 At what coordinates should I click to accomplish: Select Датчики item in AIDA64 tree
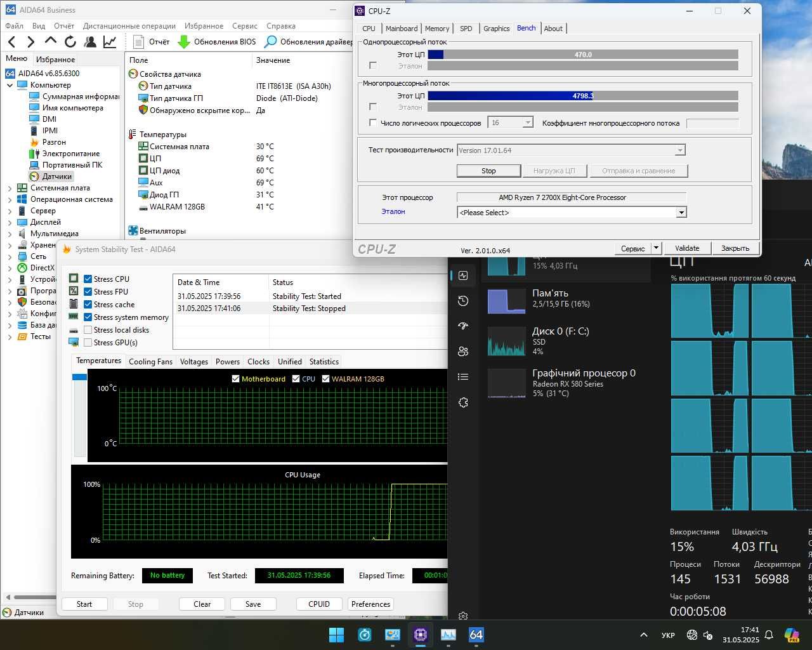(x=51, y=176)
